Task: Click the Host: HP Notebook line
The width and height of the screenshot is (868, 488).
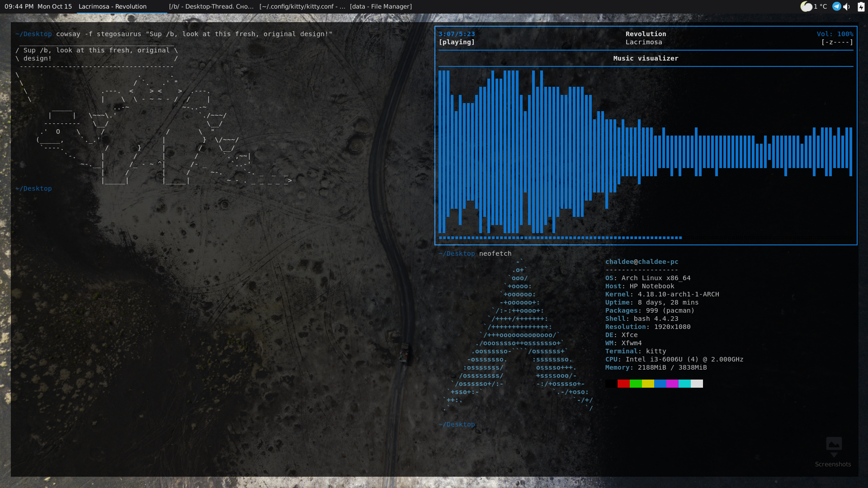Action: 640,286
